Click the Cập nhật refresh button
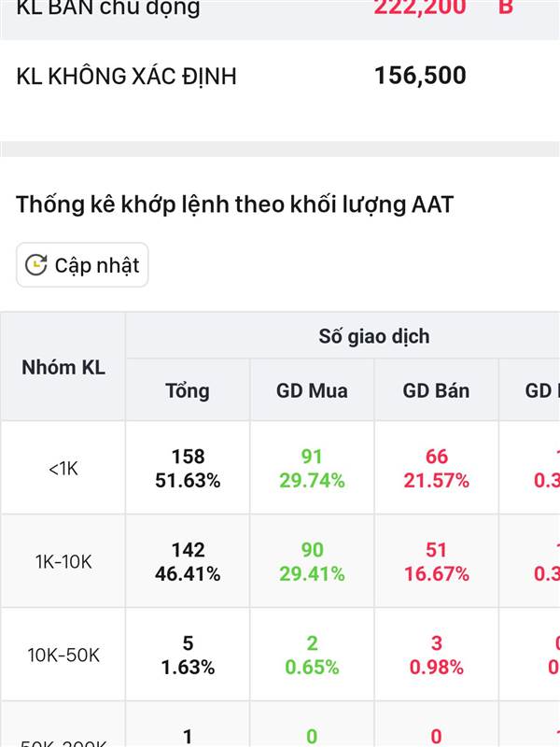Screen dimensions: 560x747 coord(82,265)
